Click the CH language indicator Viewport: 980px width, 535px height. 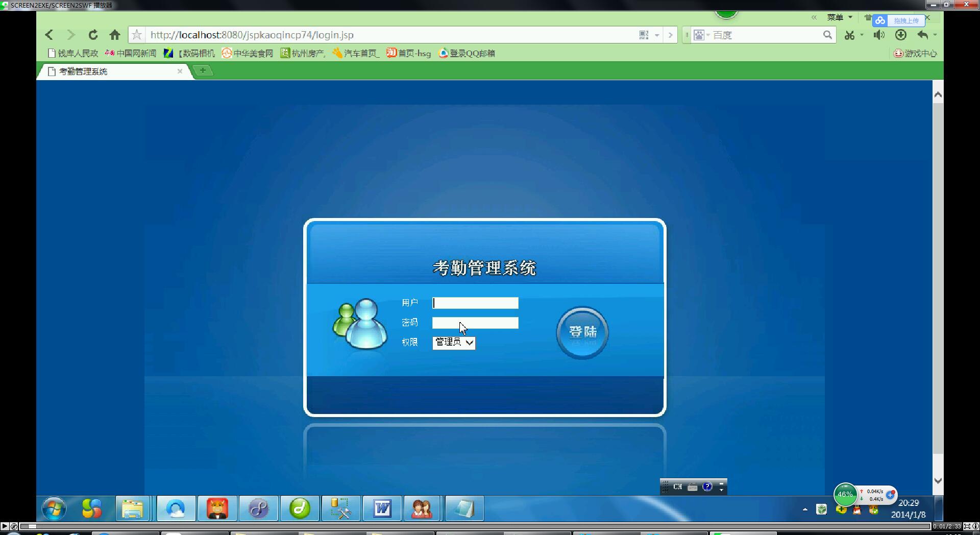click(x=677, y=487)
